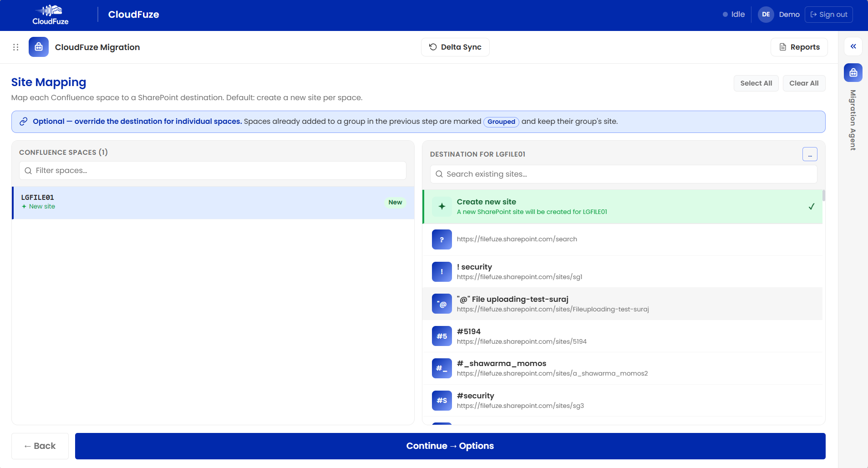Click the Migration Agent vertical label
This screenshot has height=468, width=868.
click(853, 120)
